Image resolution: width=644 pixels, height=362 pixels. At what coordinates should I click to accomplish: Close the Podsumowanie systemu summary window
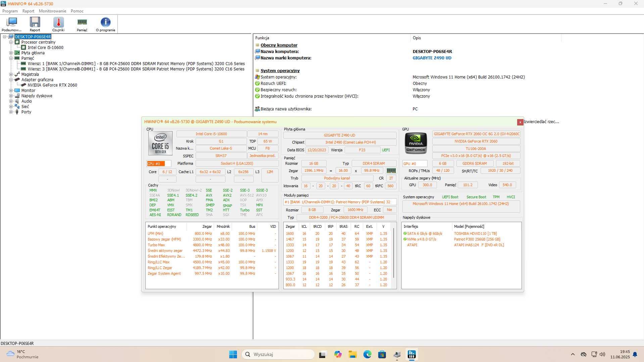pyautogui.click(x=520, y=122)
